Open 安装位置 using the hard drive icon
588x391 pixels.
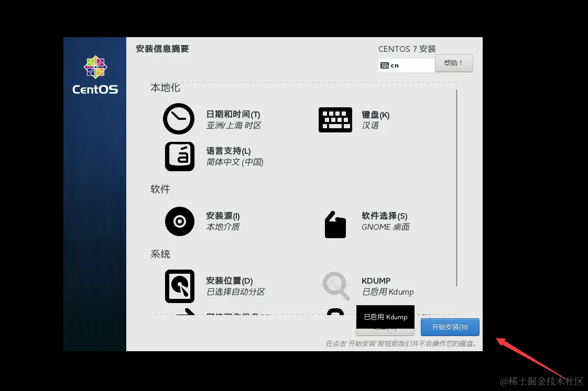point(179,286)
